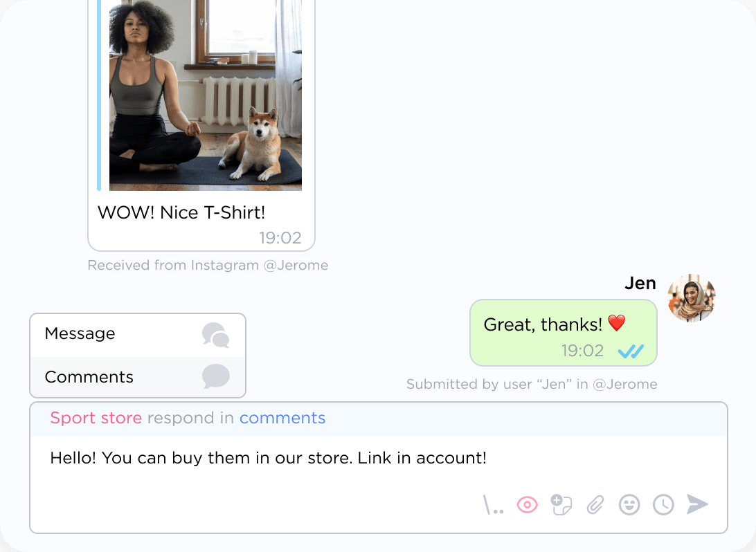This screenshot has height=552, width=756.
Task: Click the Received from Instagram @Jerome label
Action: pyautogui.click(x=208, y=266)
